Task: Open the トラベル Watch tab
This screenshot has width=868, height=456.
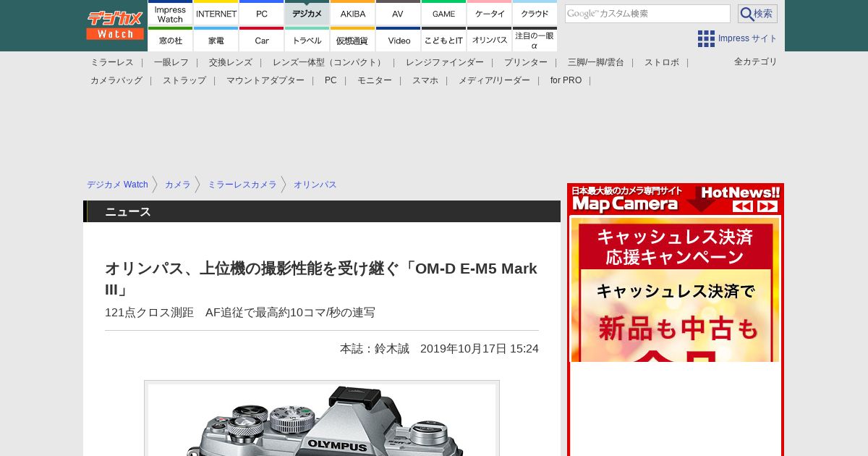Action: coord(307,39)
